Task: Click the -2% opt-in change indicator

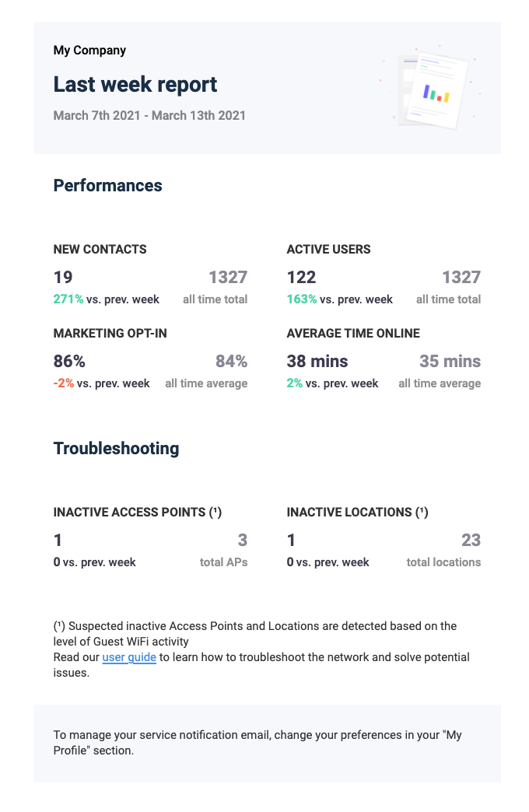Action: (64, 383)
